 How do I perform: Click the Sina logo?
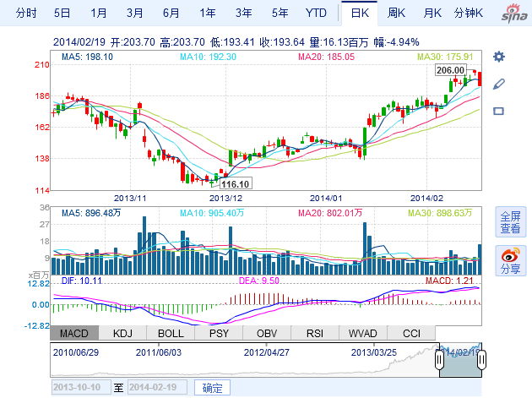(x=512, y=14)
